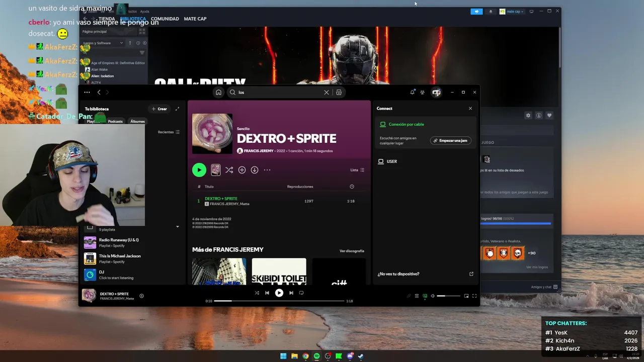The height and width of the screenshot is (362, 644).
Task: Click Steam announcements megaphone button
Action: point(476,11)
